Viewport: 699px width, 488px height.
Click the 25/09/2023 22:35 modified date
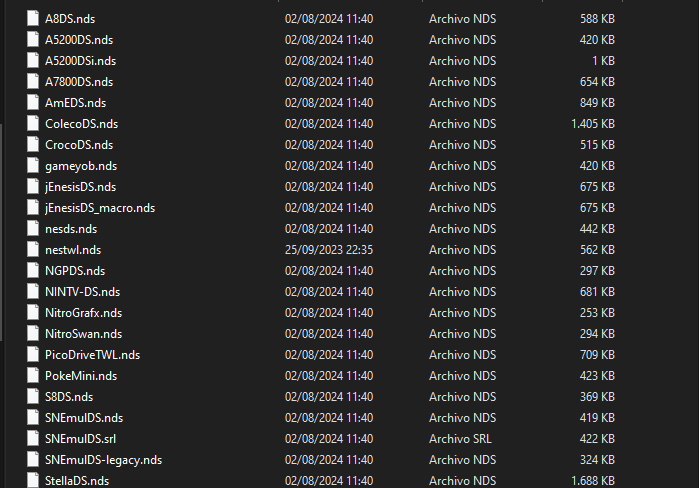pos(329,250)
